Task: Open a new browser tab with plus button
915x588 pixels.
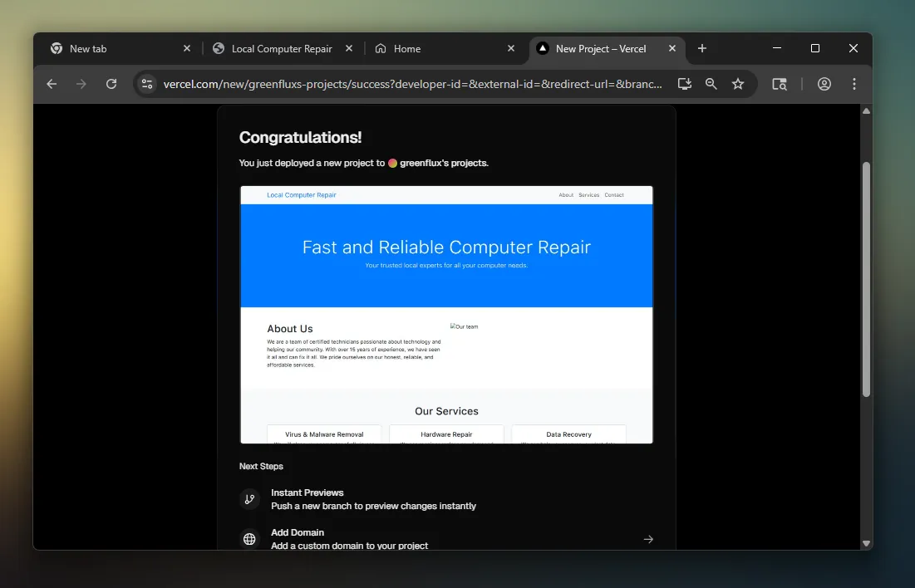Action: click(702, 49)
